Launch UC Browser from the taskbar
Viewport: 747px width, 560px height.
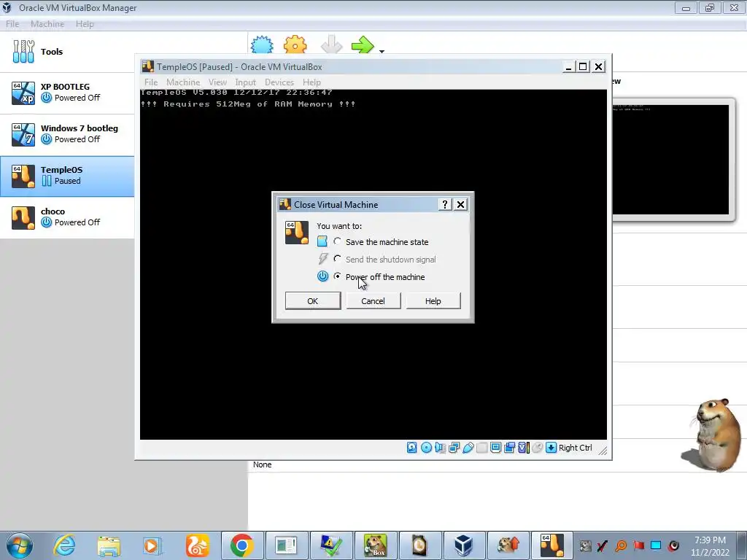pos(197,545)
